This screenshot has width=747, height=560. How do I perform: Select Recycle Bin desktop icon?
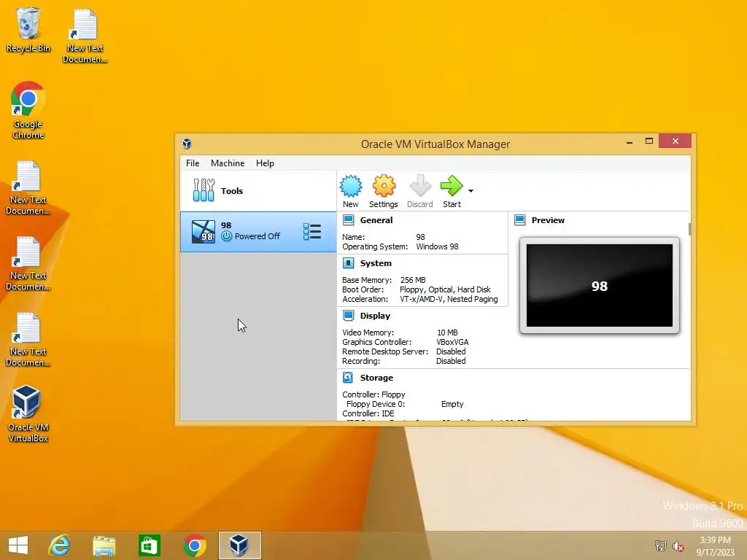pos(28,30)
